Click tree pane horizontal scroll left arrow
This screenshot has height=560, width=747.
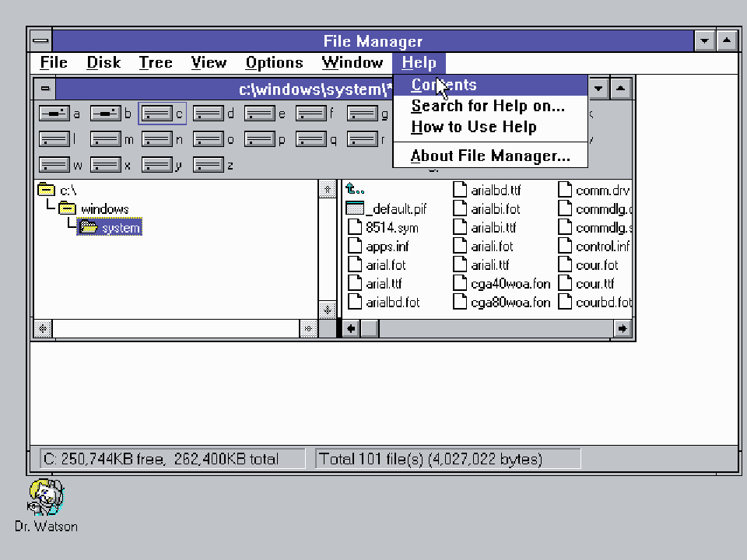coord(43,328)
